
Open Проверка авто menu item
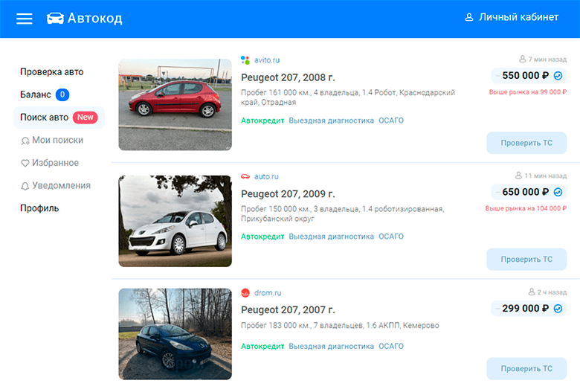52,72
